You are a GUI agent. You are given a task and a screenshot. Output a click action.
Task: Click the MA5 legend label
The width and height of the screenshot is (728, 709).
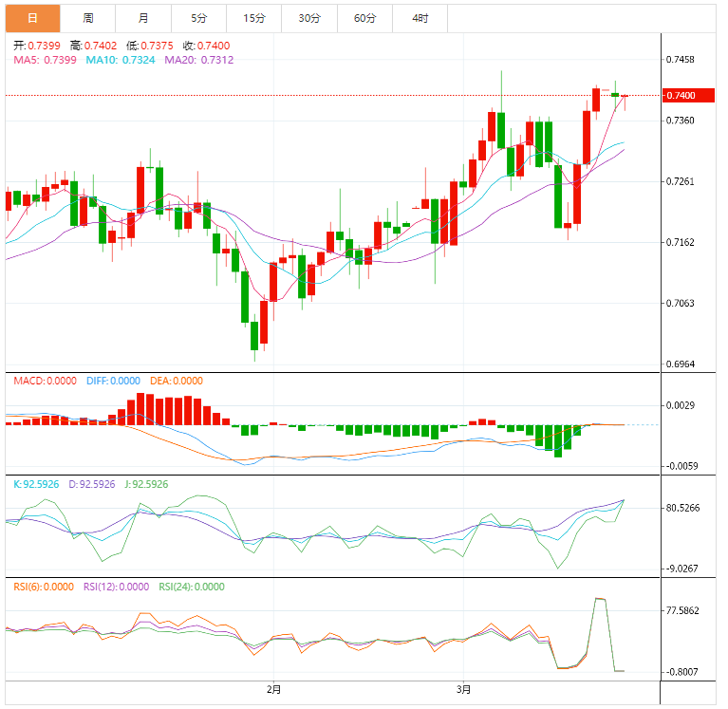coord(44,60)
